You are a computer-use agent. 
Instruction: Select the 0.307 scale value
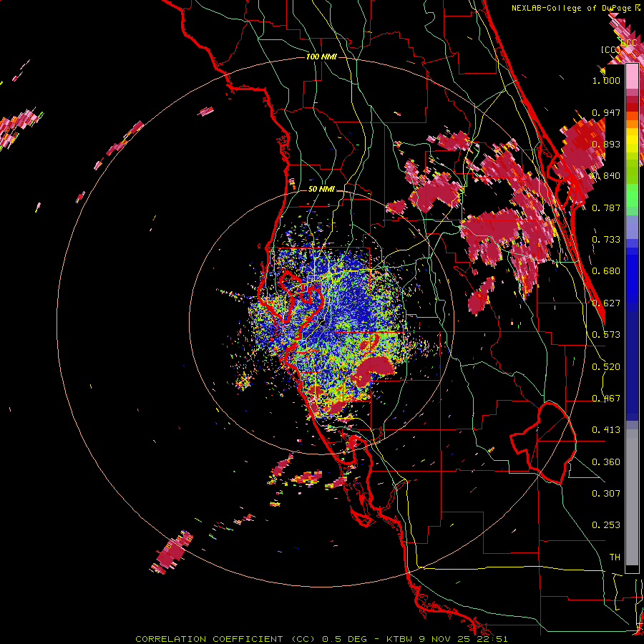point(606,494)
